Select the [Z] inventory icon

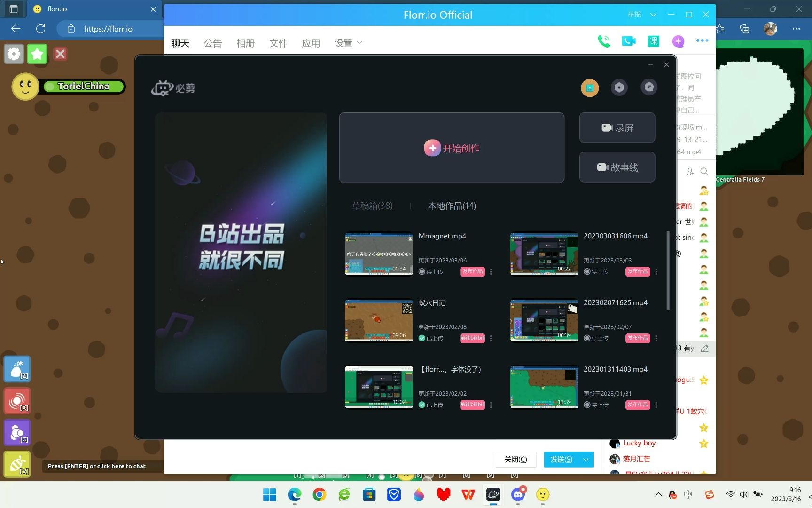tap(17, 369)
